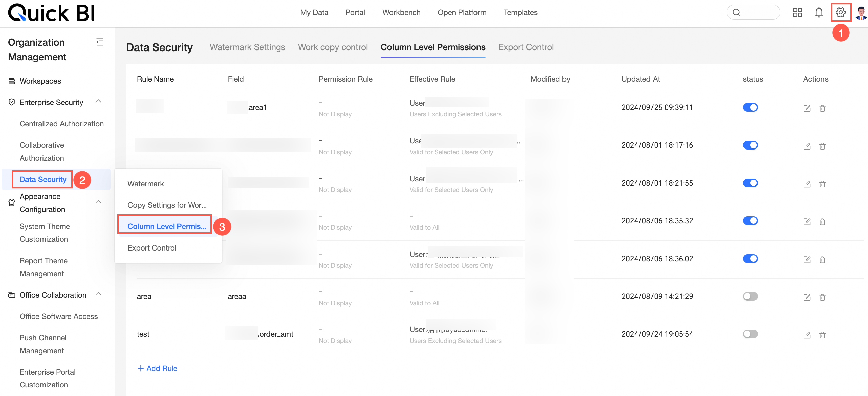Edit the rule updated 2024/09/25
The height and width of the screenshot is (396, 868).
[x=807, y=108]
